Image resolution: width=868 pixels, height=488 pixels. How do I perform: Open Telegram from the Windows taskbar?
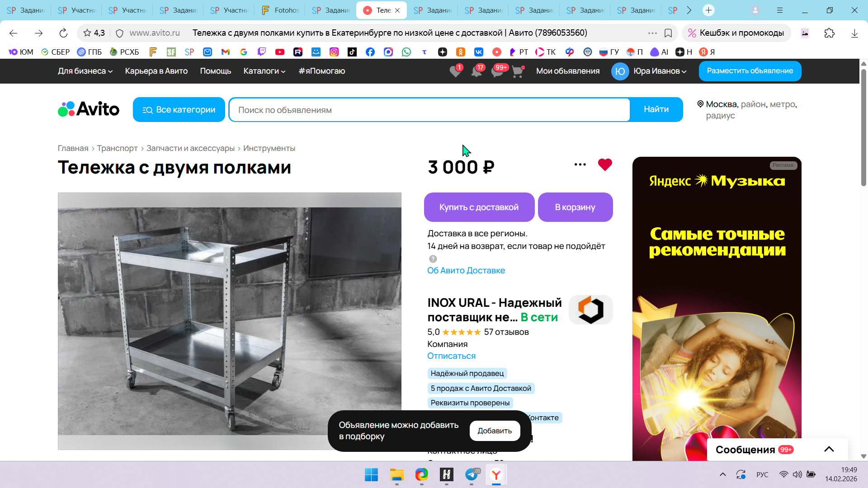tap(472, 474)
